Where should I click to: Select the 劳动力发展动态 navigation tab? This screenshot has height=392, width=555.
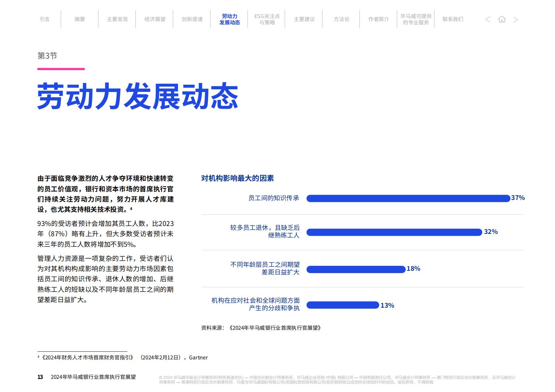coord(230,19)
